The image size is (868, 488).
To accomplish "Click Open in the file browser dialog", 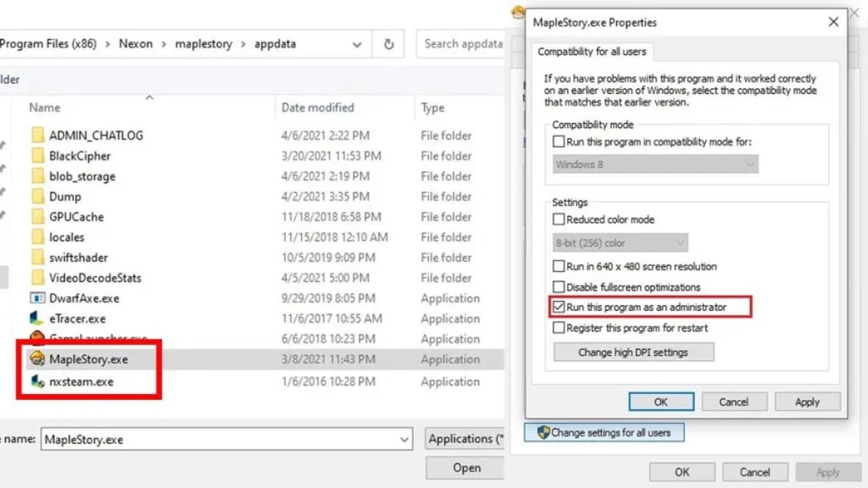I will (467, 468).
